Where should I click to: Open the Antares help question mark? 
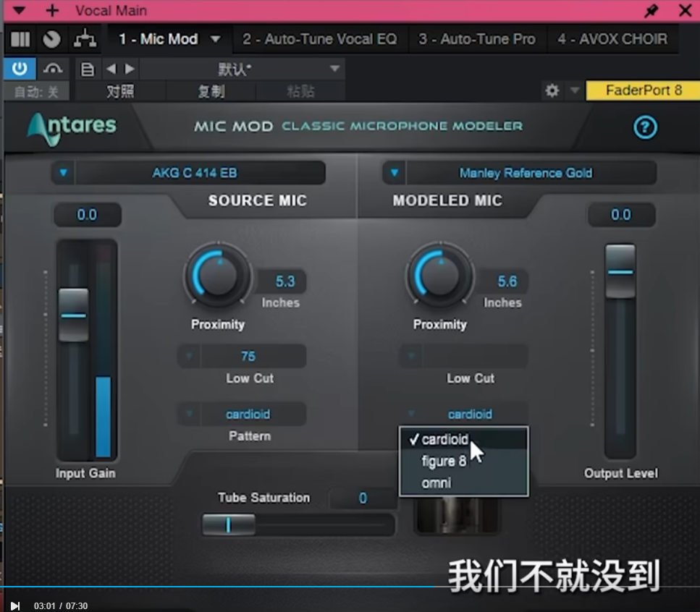click(645, 127)
